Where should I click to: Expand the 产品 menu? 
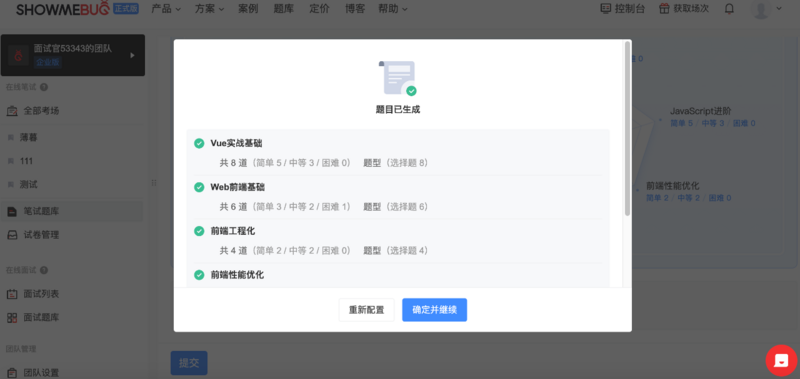(166, 9)
